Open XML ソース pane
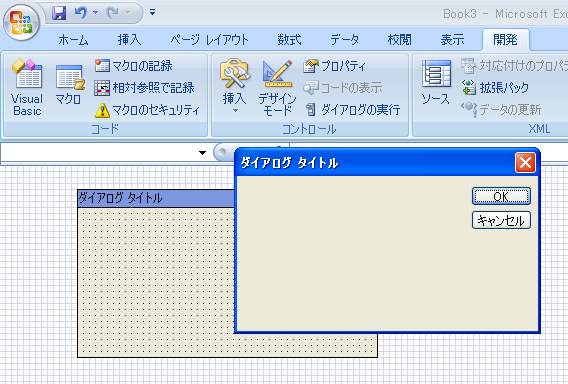 (x=436, y=83)
